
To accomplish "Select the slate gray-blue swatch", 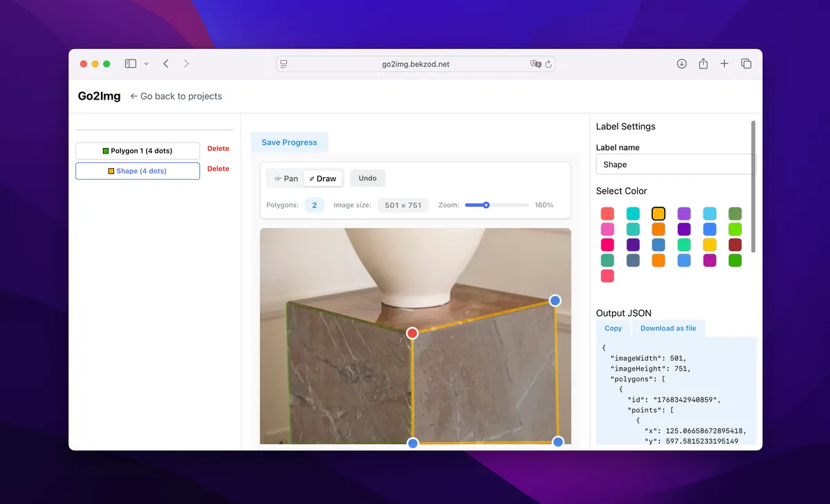I will pyautogui.click(x=633, y=260).
